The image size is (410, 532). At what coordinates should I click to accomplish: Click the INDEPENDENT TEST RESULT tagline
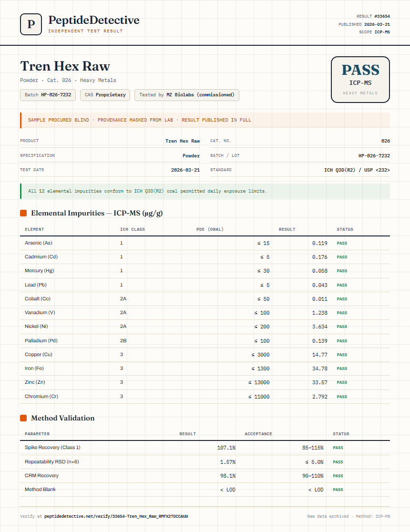point(85,31)
